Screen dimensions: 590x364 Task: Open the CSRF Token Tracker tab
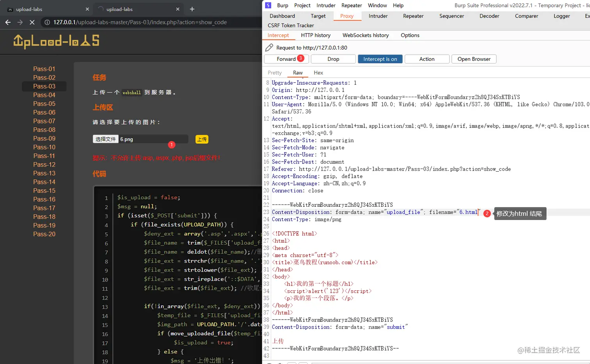[x=291, y=25]
